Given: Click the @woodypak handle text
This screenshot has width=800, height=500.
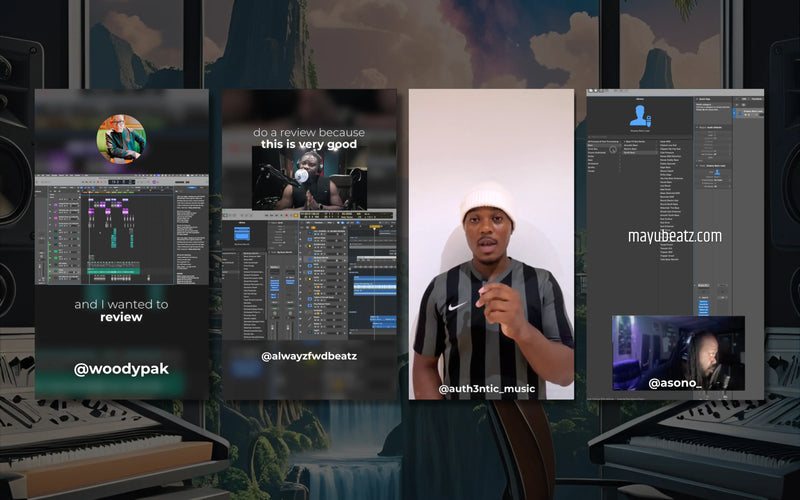Looking at the screenshot, I should point(121,369).
